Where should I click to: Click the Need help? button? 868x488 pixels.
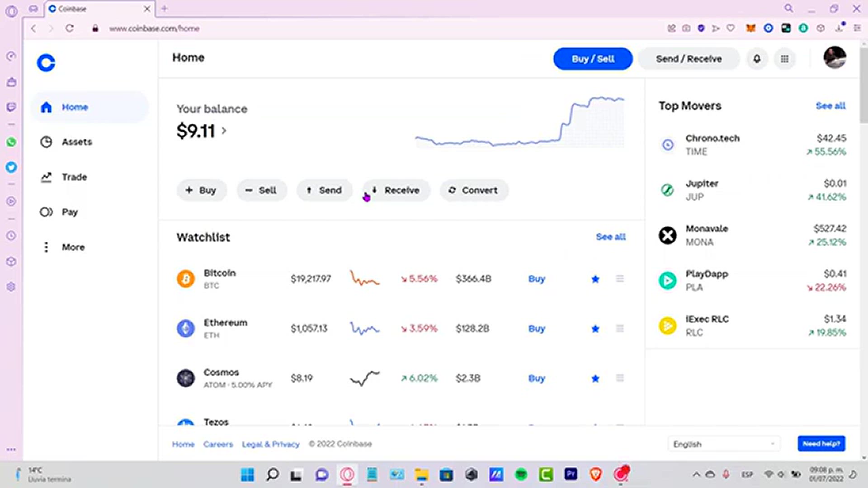[x=821, y=444]
